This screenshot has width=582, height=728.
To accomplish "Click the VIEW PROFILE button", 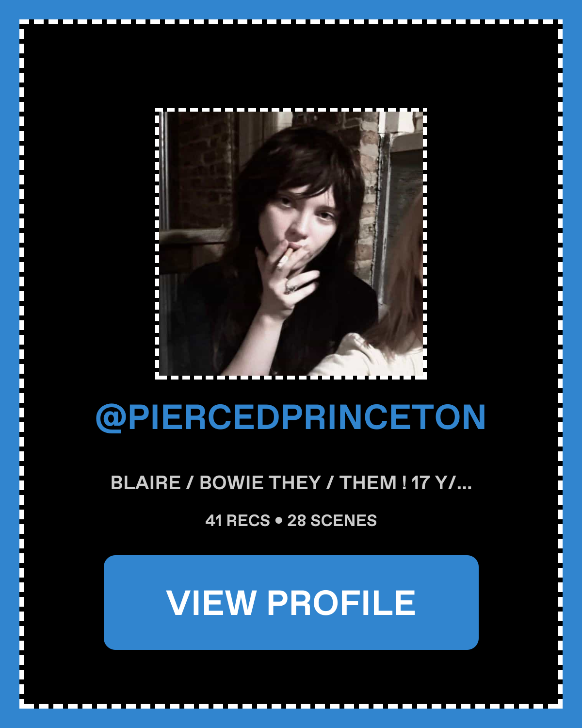I will pos(291,602).
